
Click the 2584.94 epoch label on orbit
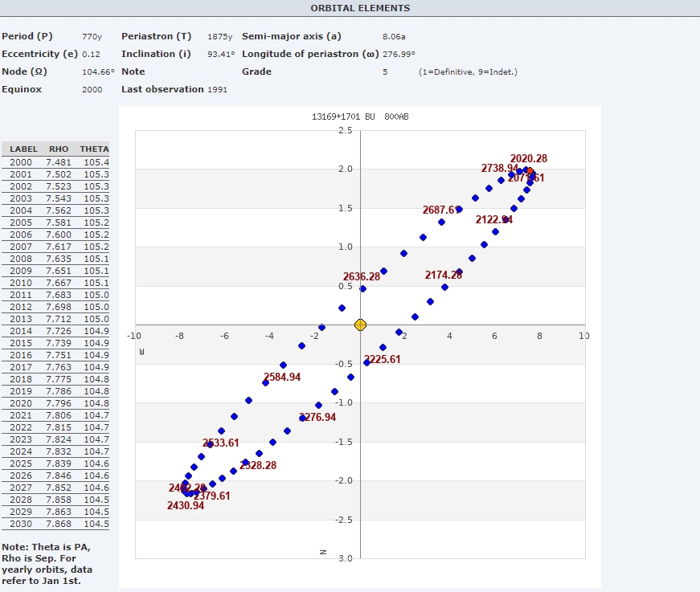(x=282, y=377)
